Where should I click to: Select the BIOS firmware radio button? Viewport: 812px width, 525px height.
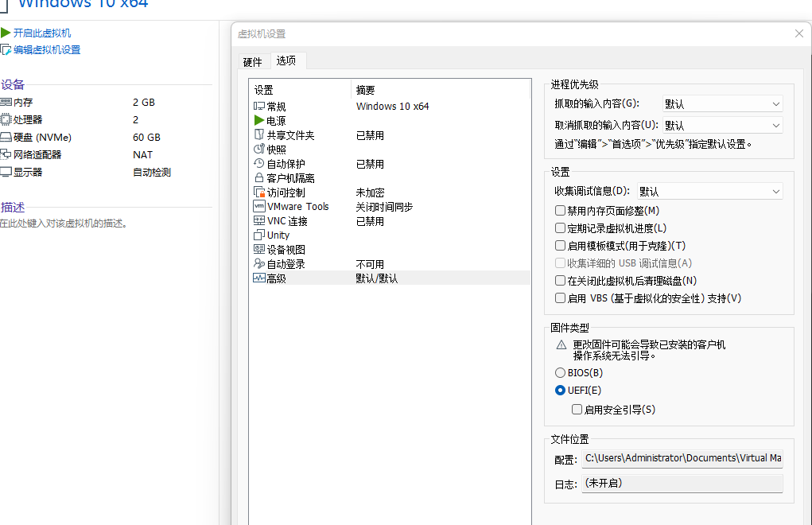point(559,371)
